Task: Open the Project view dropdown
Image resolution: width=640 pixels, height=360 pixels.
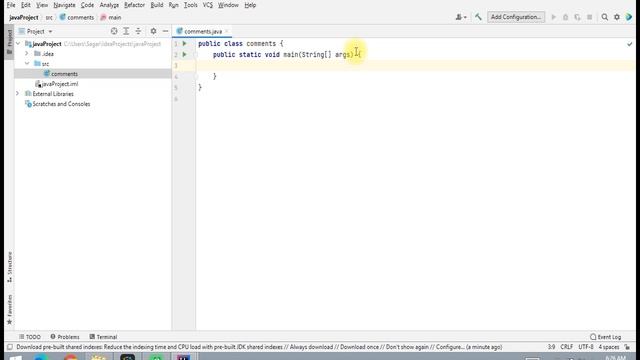Action: click(36, 31)
